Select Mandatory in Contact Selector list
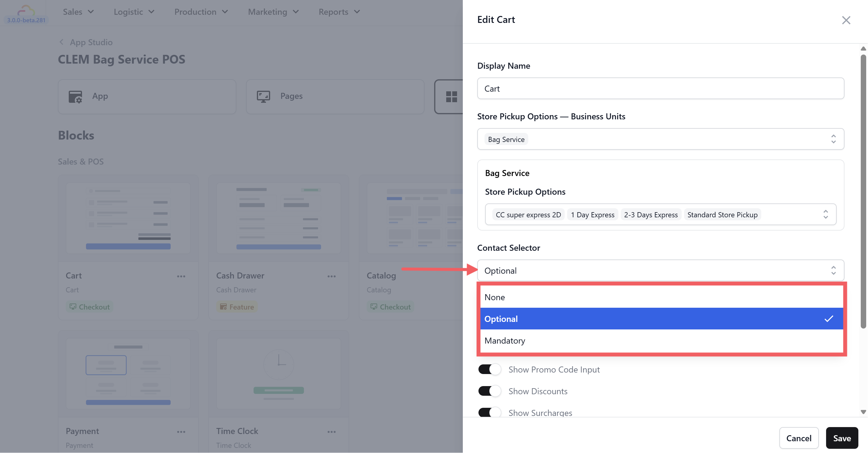Screen dimensions: 868x453 [x=504, y=341]
